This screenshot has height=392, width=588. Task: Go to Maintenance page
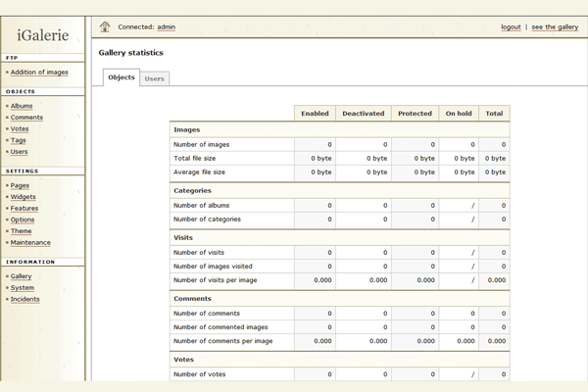pyautogui.click(x=30, y=242)
